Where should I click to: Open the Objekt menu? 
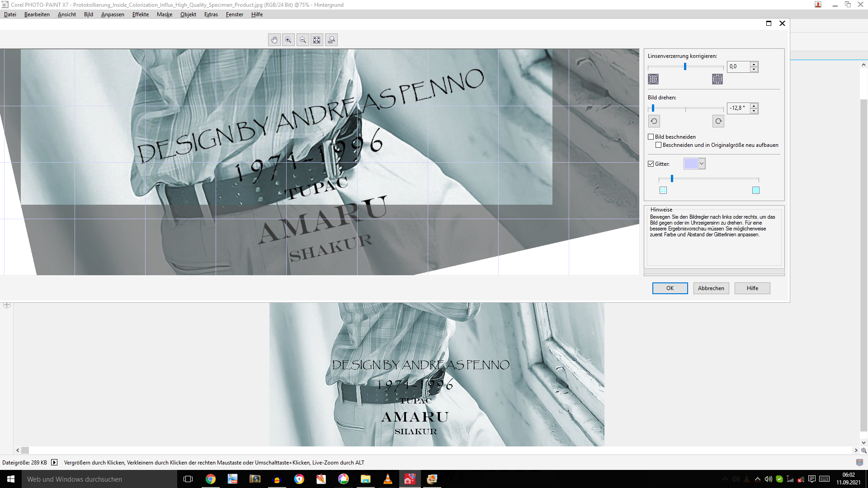(x=188, y=14)
